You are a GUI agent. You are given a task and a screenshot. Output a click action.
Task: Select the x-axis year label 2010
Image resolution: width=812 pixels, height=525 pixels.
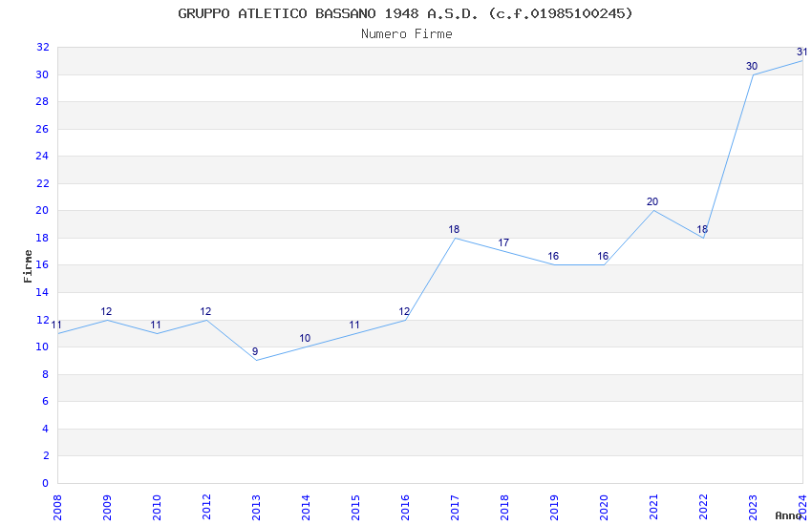coord(157,507)
